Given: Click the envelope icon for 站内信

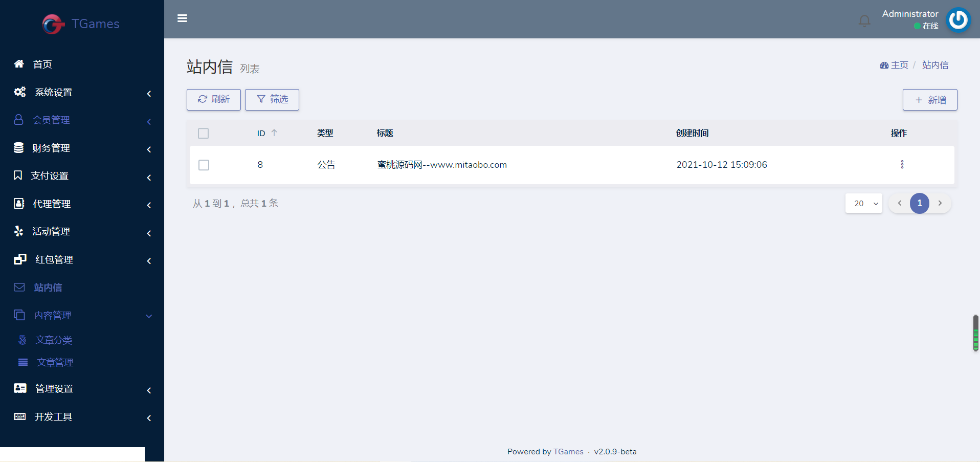Looking at the screenshot, I should click(19, 287).
